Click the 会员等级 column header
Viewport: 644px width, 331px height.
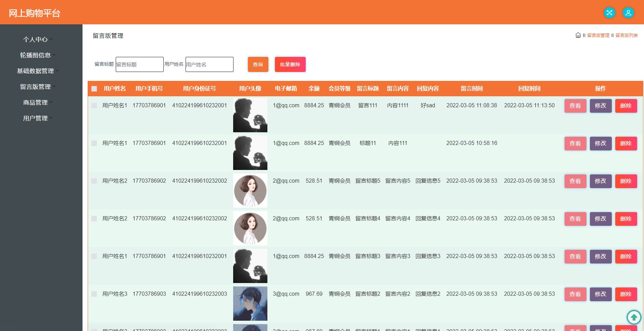pyautogui.click(x=340, y=88)
